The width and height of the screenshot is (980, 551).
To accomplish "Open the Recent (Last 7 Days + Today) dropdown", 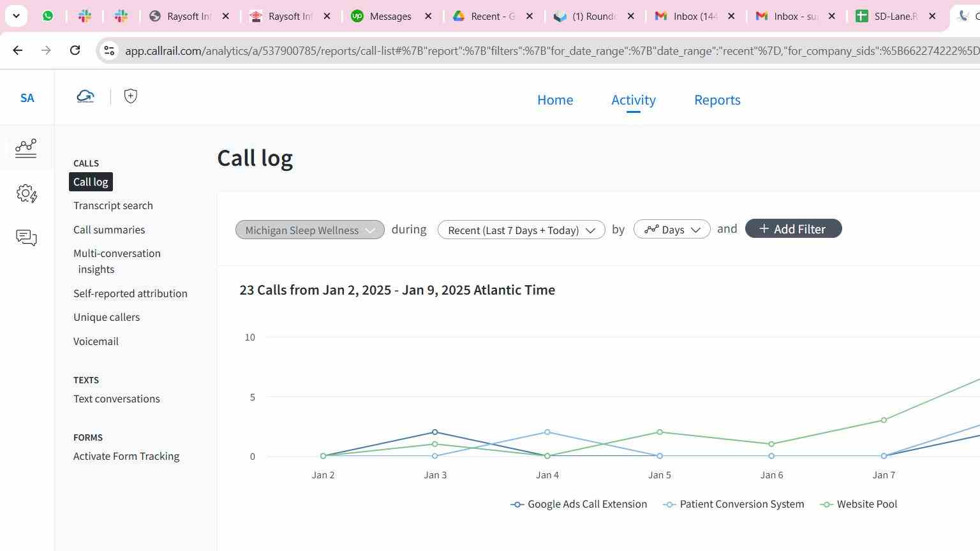I will pos(521,230).
